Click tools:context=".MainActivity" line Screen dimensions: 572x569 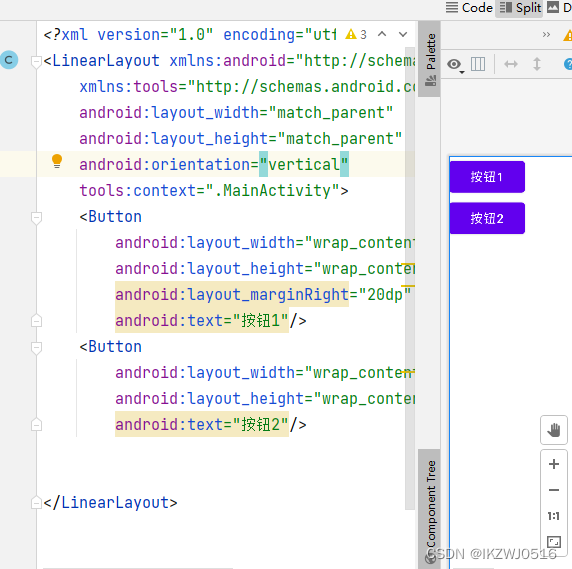(x=214, y=191)
